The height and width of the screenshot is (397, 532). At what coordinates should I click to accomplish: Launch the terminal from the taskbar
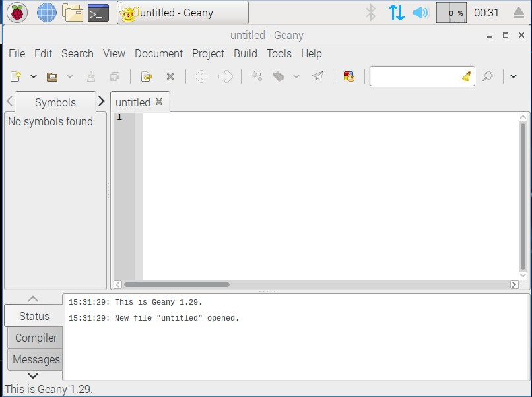coord(98,13)
